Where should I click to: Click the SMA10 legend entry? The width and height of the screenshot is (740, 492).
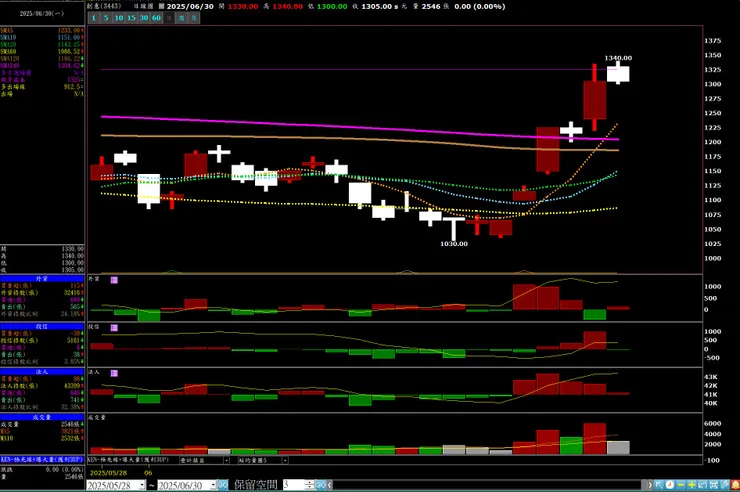point(42,37)
